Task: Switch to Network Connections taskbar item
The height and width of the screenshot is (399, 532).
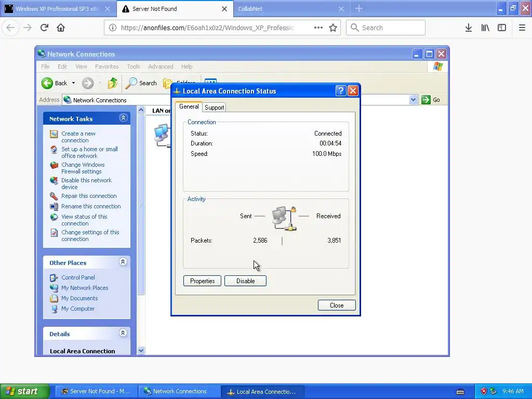Action: click(x=179, y=392)
